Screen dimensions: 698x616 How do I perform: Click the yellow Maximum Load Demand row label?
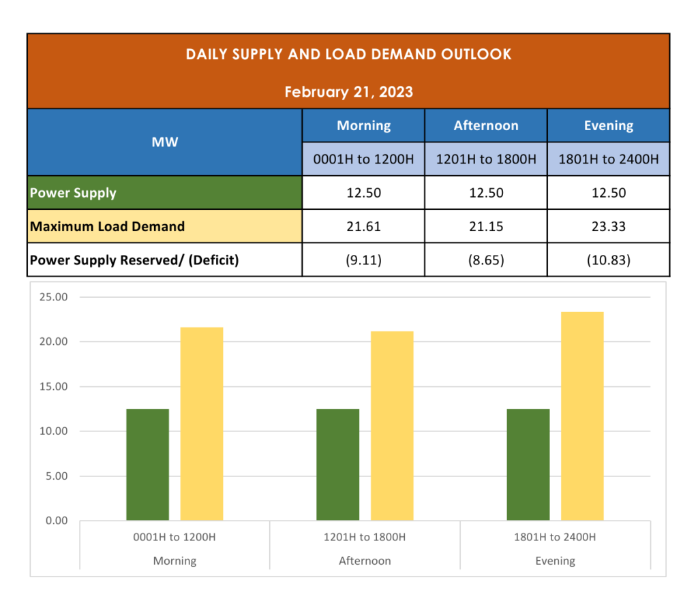[165, 226]
